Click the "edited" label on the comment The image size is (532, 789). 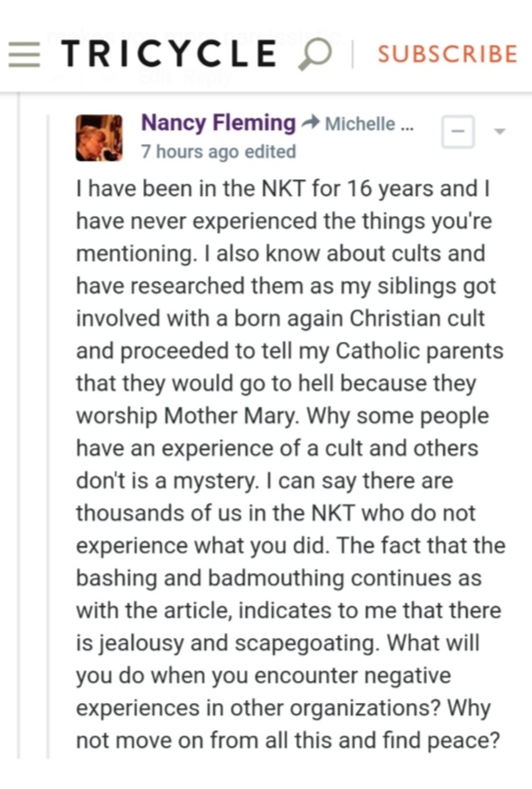270,151
